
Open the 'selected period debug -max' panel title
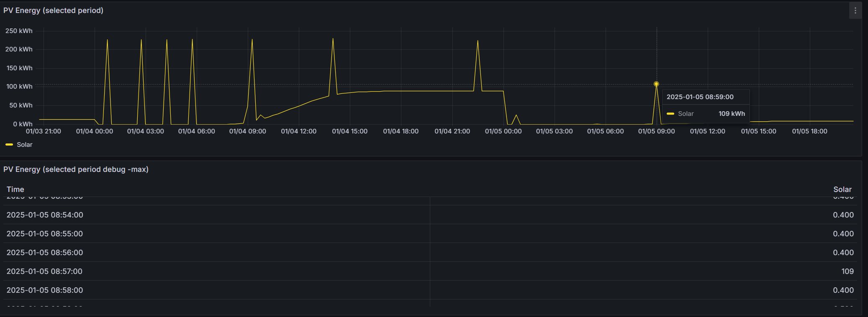tap(76, 169)
